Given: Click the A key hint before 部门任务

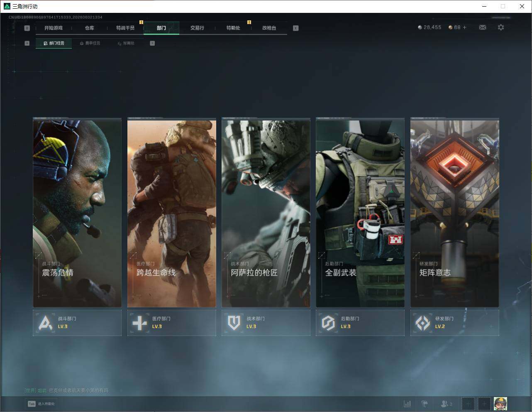Looking at the screenshot, I should [27, 43].
